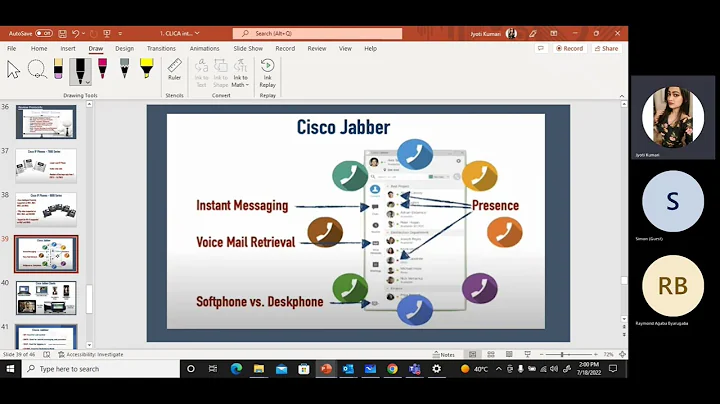This screenshot has width=720, height=404.
Task: Open Ink to Math dropdown
Action: (x=241, y=73)
